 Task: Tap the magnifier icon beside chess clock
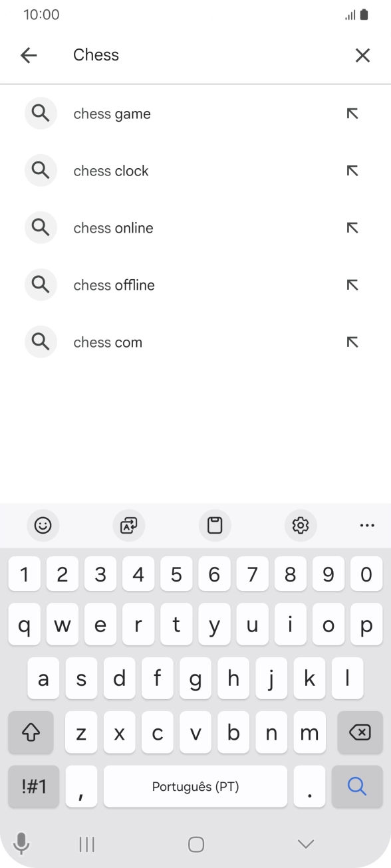click(x=41, y=170)
